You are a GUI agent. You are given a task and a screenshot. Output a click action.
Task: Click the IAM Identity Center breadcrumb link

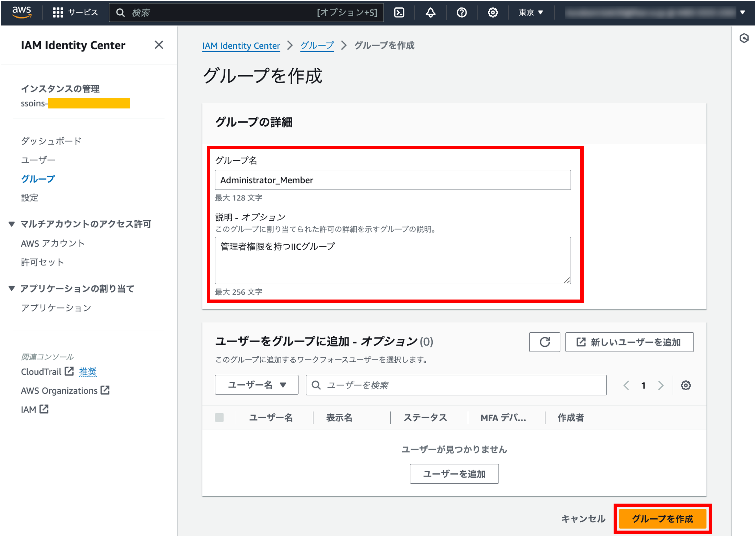pyautogui.click(x=241, y=46)
